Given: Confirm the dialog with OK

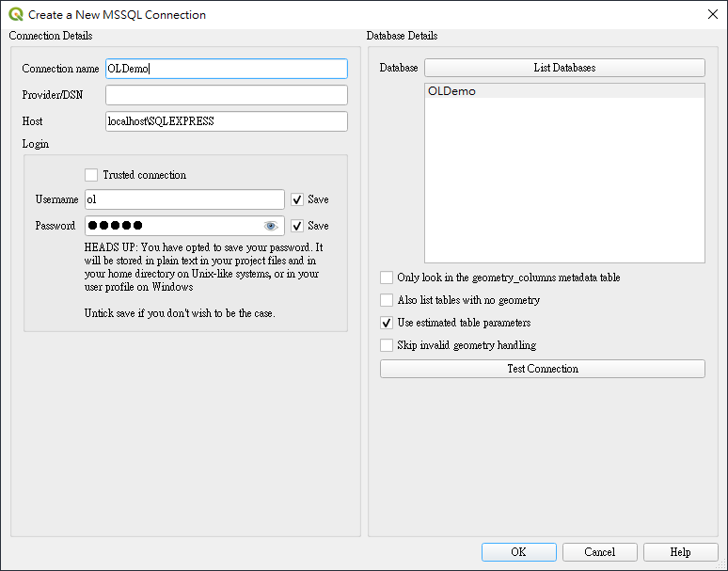Looking at the screenshot, I should pyautogui.click(x=518, y=552).
